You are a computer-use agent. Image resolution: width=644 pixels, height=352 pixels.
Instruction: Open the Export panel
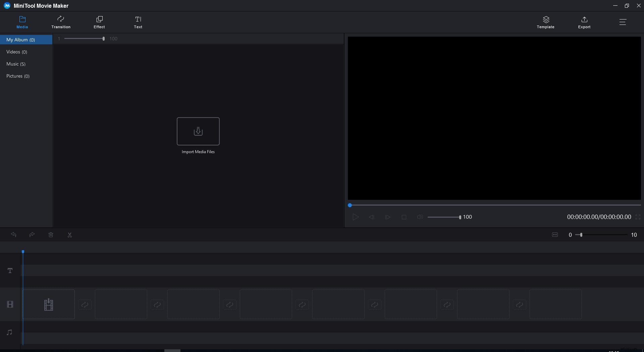click(x=584, y=22)
